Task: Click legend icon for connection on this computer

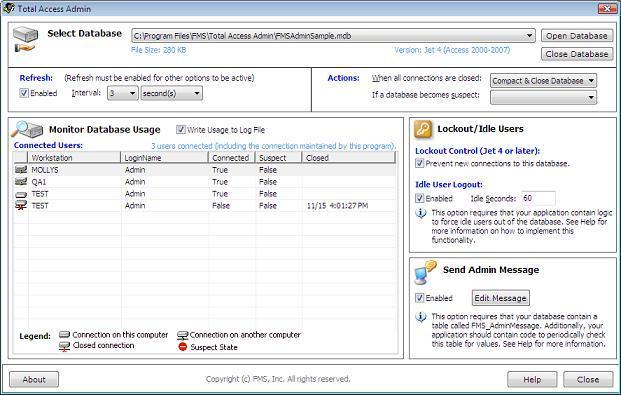Action: pyautogui.click(x=64, y=334)
